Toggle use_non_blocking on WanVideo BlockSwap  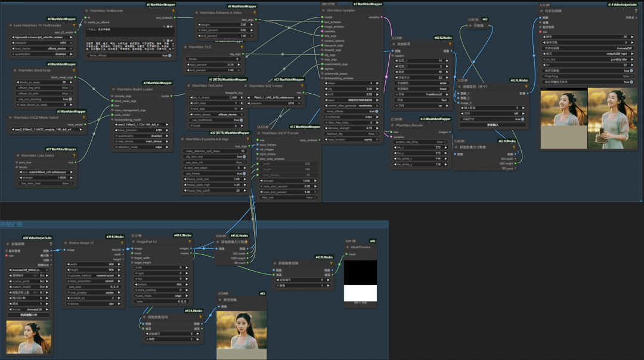(x=70, y=99)
